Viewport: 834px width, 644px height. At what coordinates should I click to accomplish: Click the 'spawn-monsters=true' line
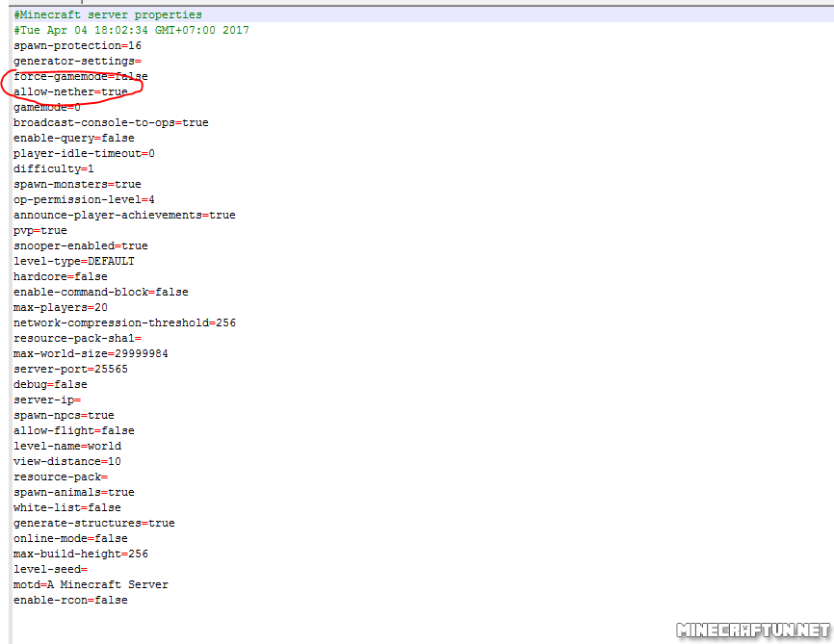[x=78, y=185]
